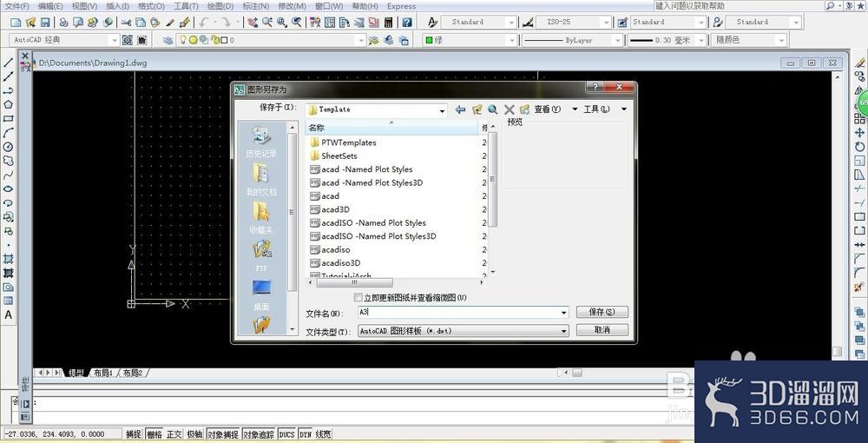Screen dimensions: 868x443
Task: Open the ByLayer linetype dropdown
Action: (x=617, y=40)
